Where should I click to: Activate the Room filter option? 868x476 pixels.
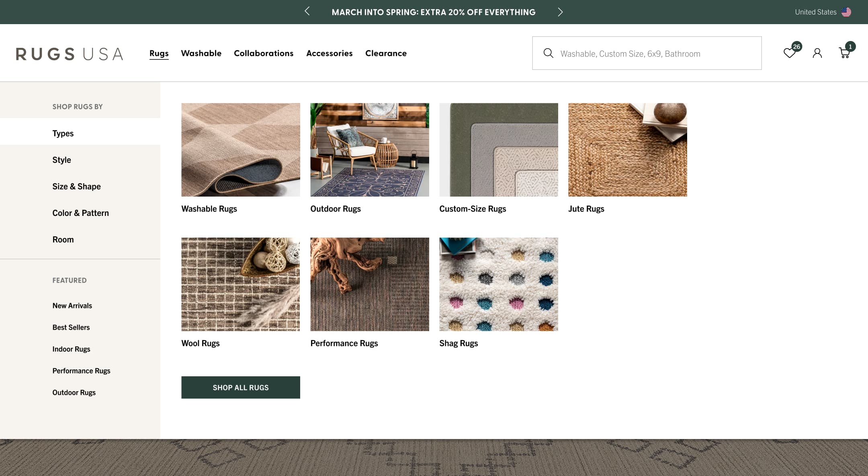click(x=63, y=239)
